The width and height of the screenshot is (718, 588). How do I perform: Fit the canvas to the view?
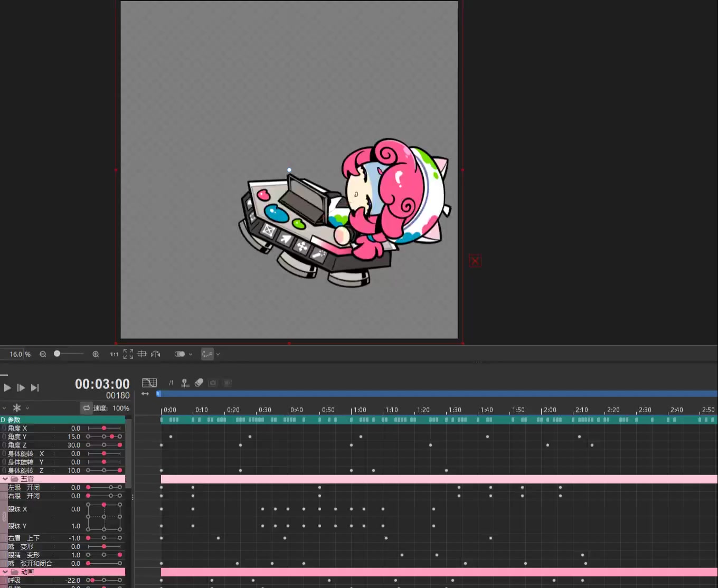pos(128,354)
